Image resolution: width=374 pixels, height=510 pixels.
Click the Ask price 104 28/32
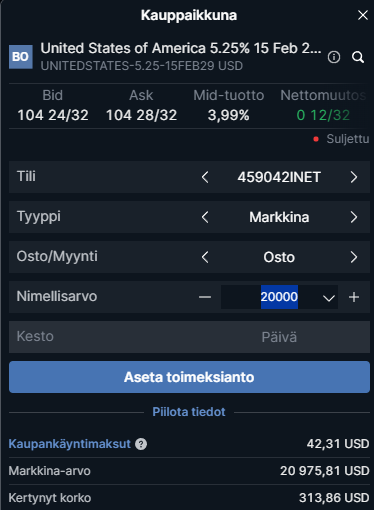[141, 115]
